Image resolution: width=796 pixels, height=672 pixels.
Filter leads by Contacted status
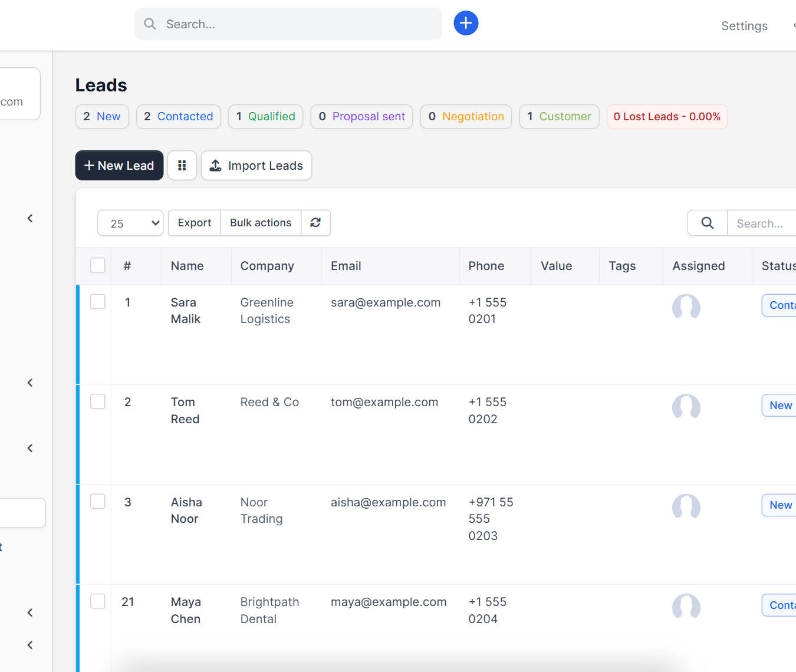[x=179, y=117]
